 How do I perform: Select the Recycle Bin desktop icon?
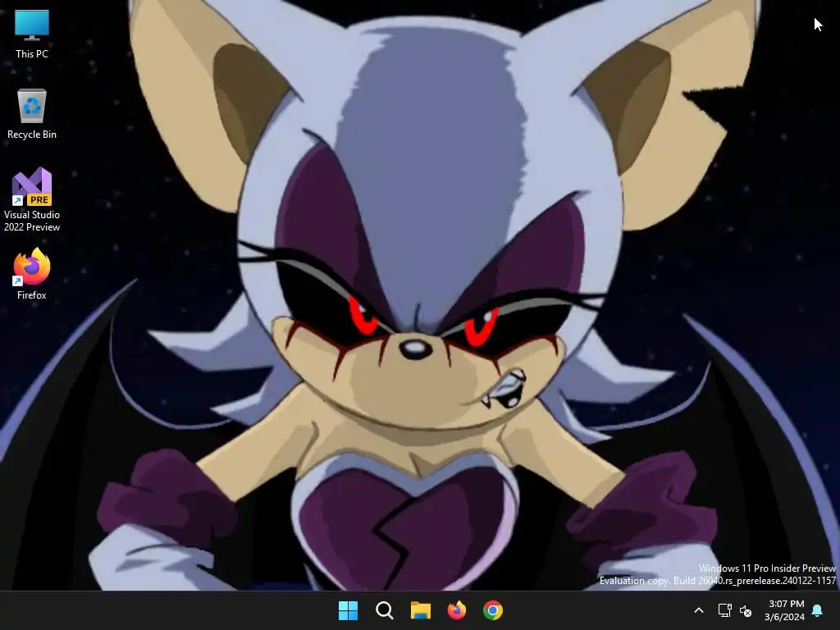(x=32, y=114)
